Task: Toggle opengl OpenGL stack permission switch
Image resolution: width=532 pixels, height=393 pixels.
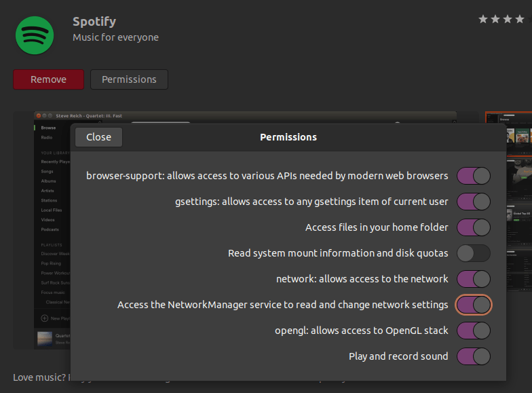Action: click(x=474, y=331)
